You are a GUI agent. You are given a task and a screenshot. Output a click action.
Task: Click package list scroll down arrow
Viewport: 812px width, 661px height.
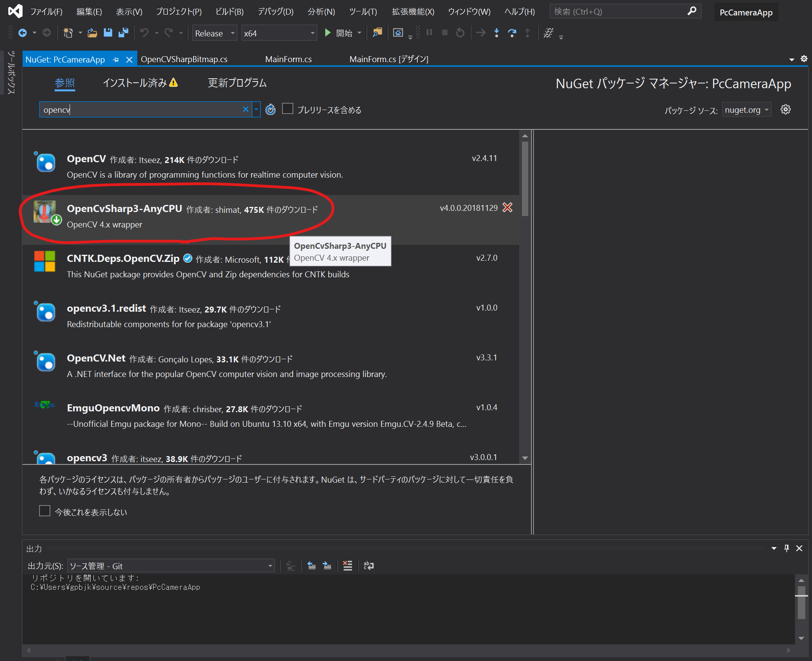click(x=525, y=458)
